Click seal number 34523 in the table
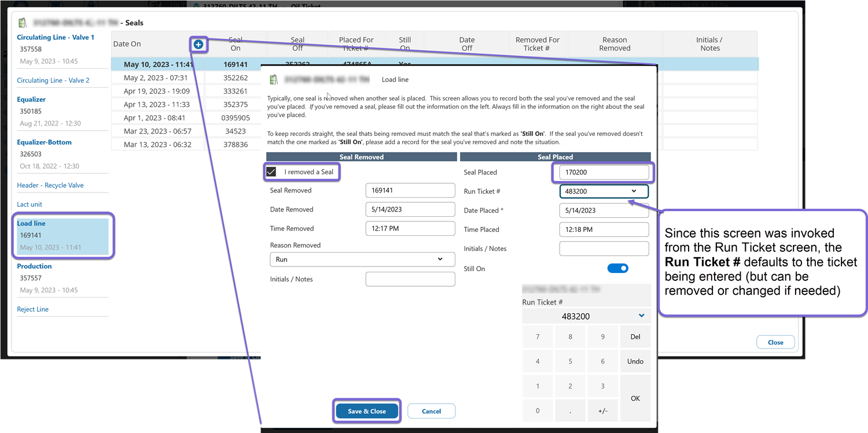This screenshot has width=868, height=433. tap(236, 131)
